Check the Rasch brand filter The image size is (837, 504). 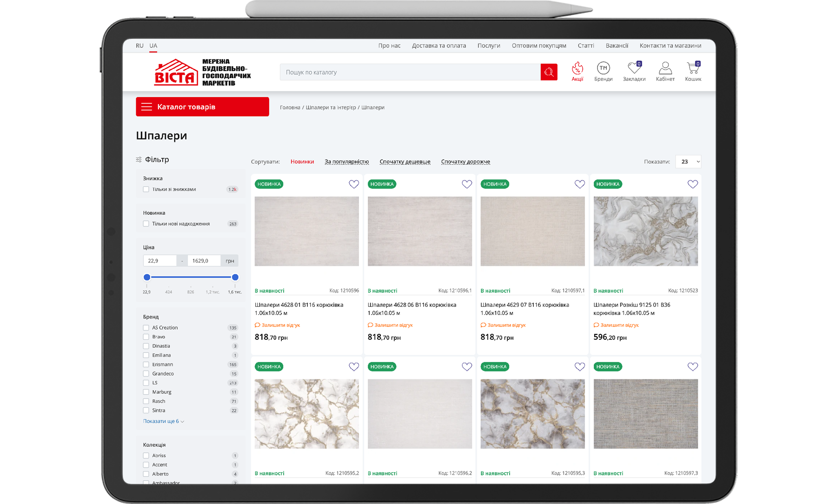[146, 401]
